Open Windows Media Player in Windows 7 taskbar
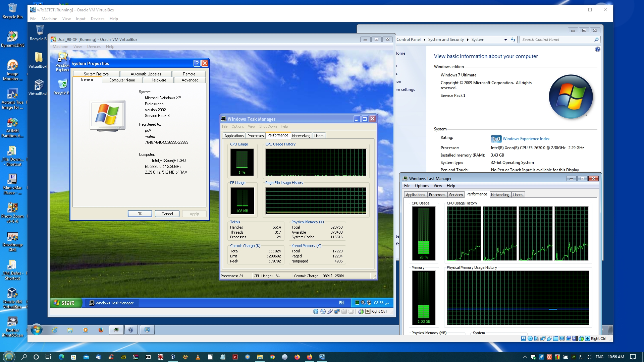This screenshot has width=644, height=362. coord(85,330)
